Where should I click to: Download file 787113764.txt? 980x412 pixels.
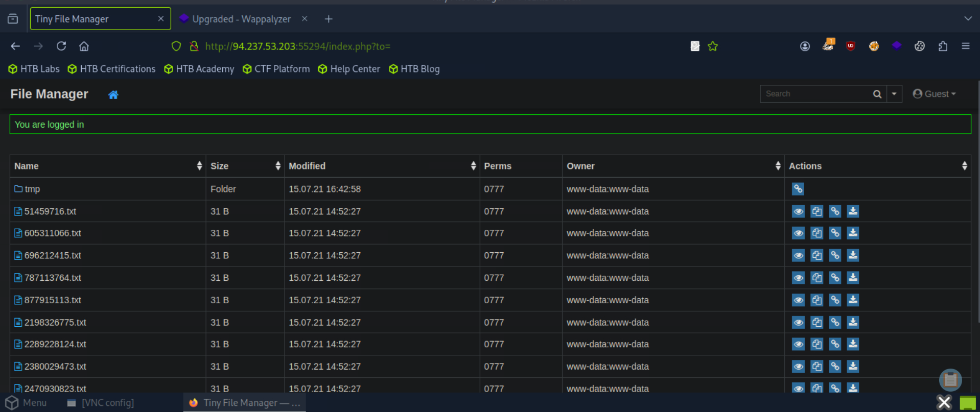853,278
